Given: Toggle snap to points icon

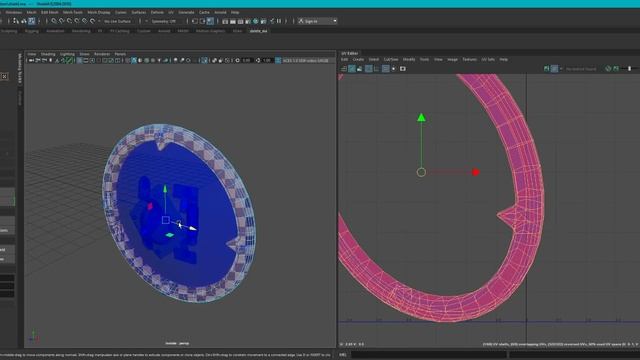Looking at the screenshot, I should coord(69,21).
